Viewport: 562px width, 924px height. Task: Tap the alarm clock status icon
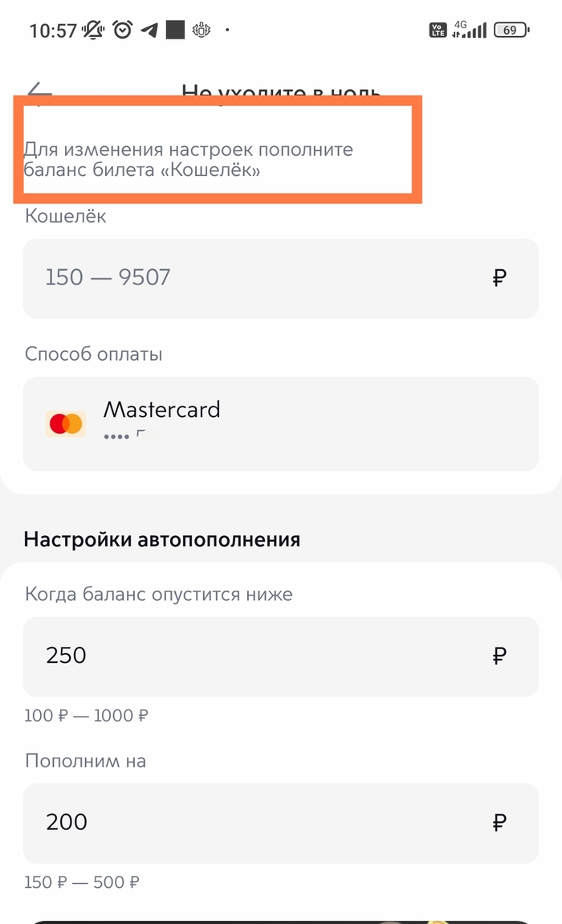point(122,31)
